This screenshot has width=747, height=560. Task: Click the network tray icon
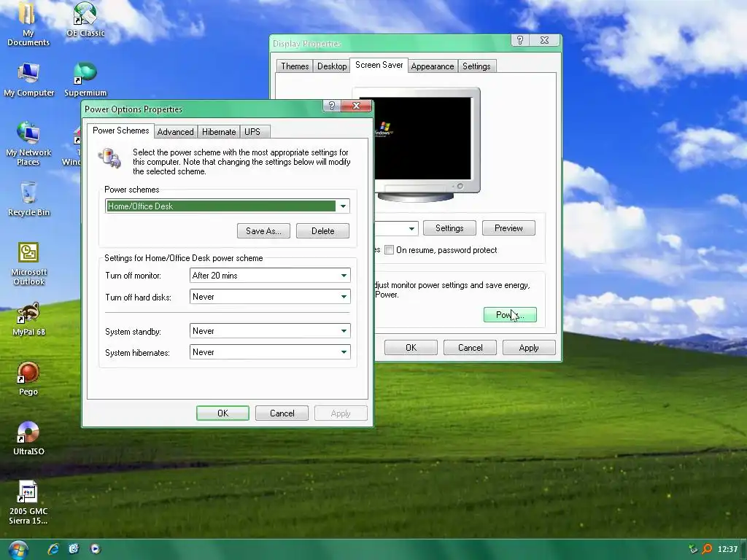[x=693, y=549]
